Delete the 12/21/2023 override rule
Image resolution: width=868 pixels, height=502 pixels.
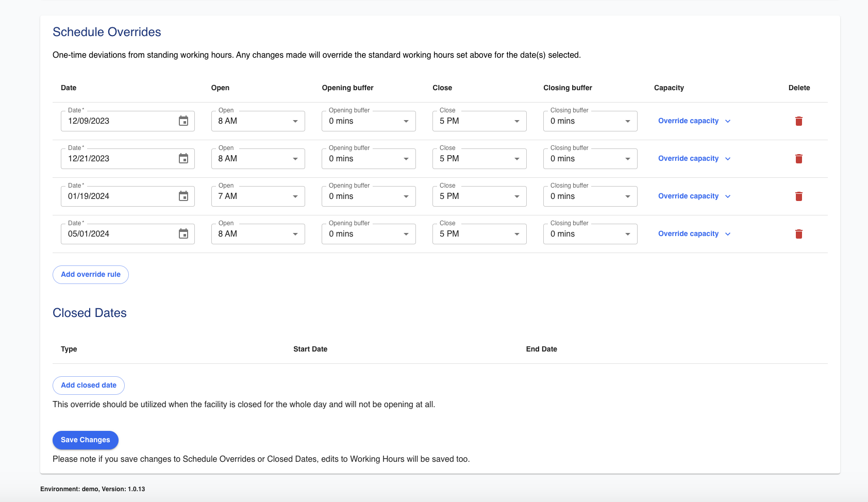798,159
